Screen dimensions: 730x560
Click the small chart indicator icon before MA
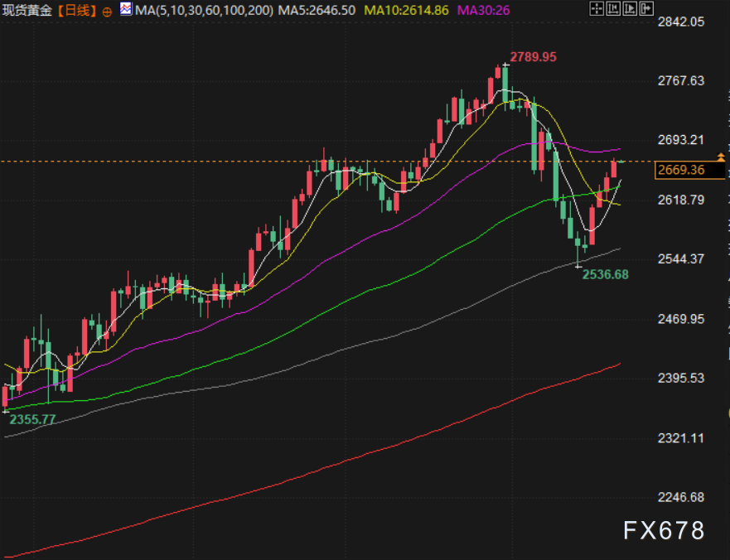(x=125, y=10)
